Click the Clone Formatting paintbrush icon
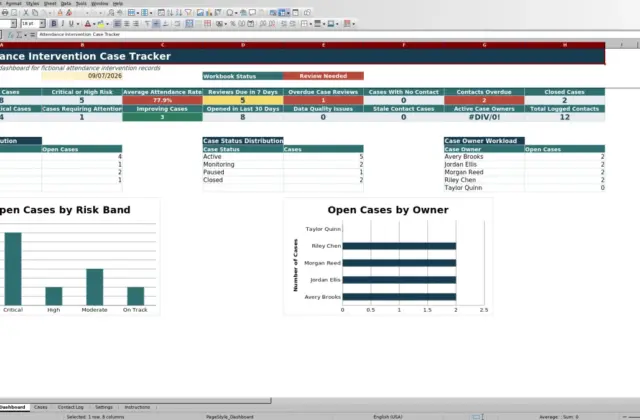Image resolution: width=640 pixels, height=420 pixels. [x=60, y=13]
